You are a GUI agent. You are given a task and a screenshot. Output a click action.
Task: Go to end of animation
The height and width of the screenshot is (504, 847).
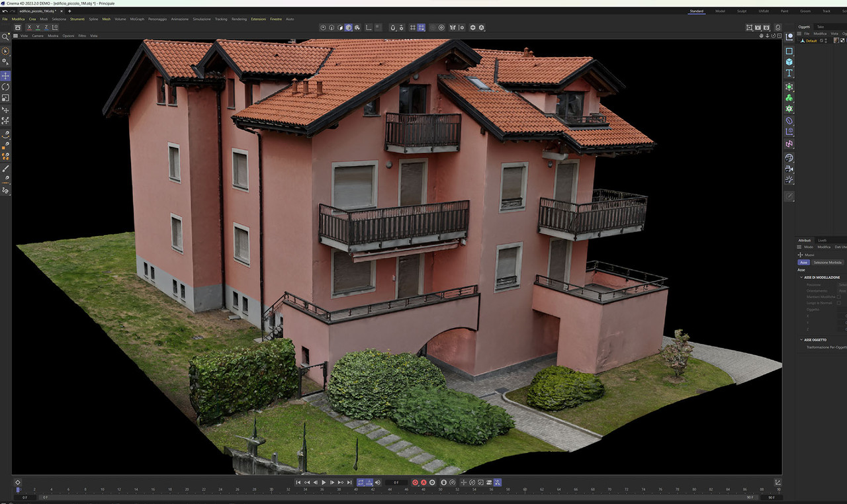(349, 482)
